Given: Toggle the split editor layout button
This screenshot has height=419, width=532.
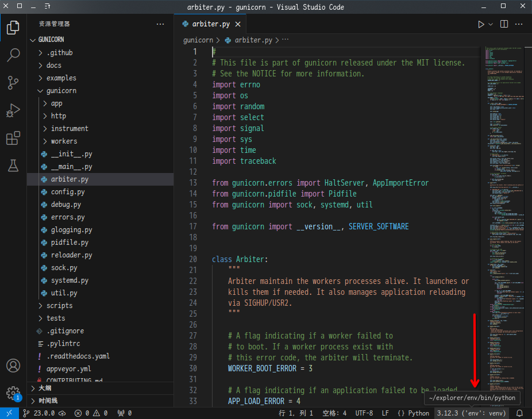Looking at the screenshot, I should (504, 24).
